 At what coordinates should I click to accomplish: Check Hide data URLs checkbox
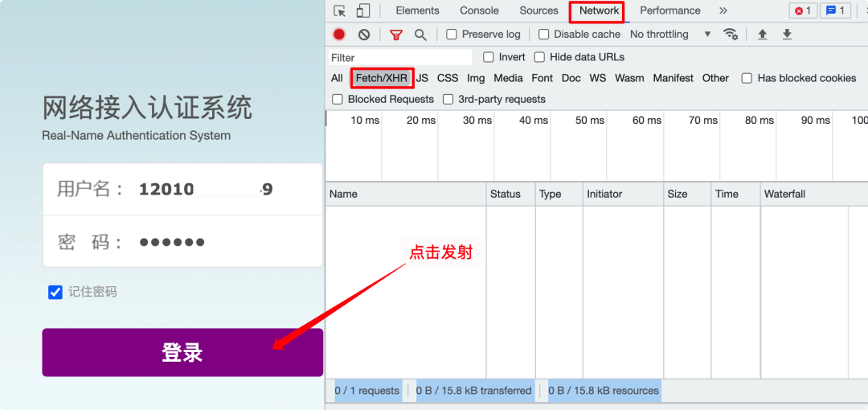click(x=539, y=57)
